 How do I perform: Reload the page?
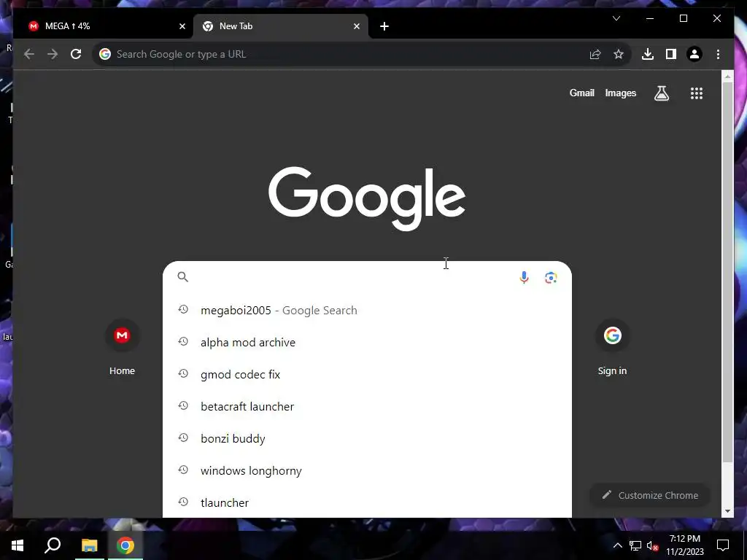(76, 54)
